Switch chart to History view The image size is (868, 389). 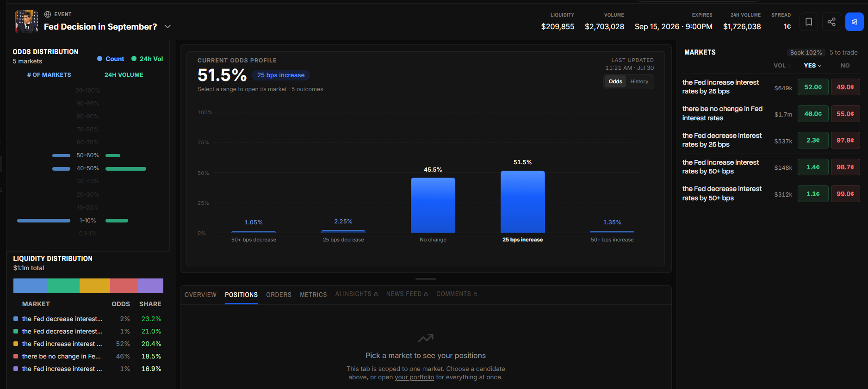click(x=639, y=81)
